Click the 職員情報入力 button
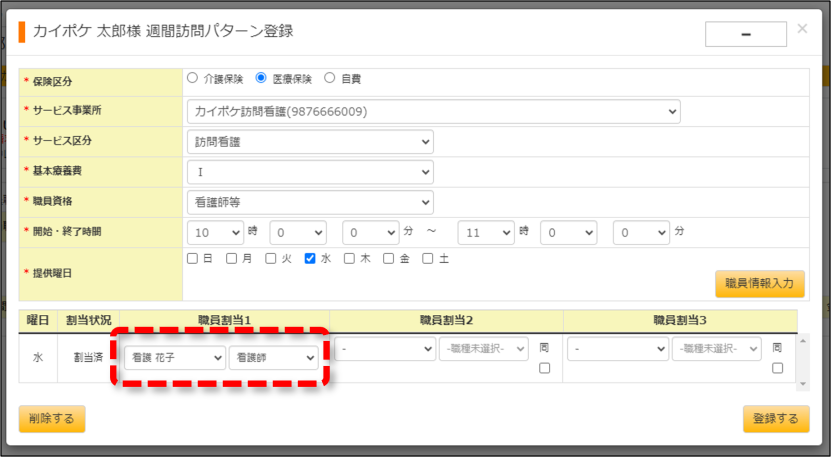 [759, 284]
